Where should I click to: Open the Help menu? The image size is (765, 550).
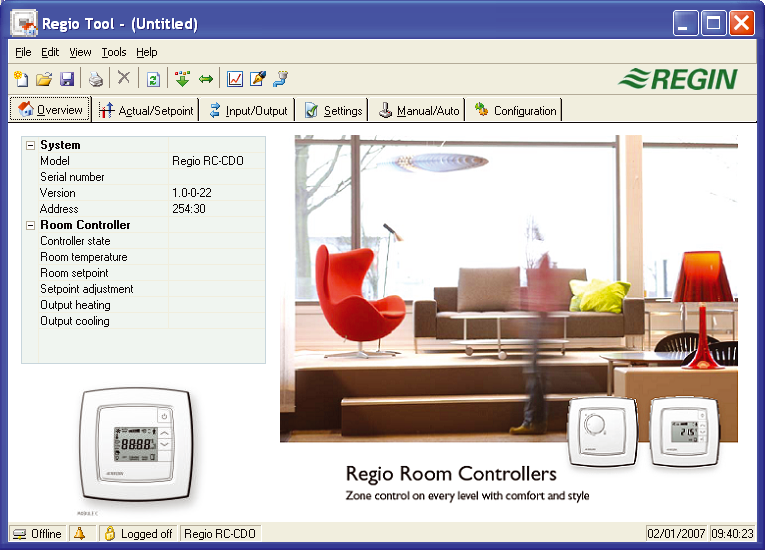point(146,52)
